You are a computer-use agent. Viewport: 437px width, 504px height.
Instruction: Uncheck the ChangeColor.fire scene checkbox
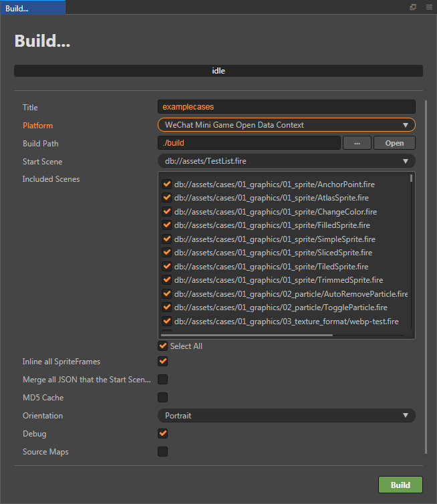(167, 211)
